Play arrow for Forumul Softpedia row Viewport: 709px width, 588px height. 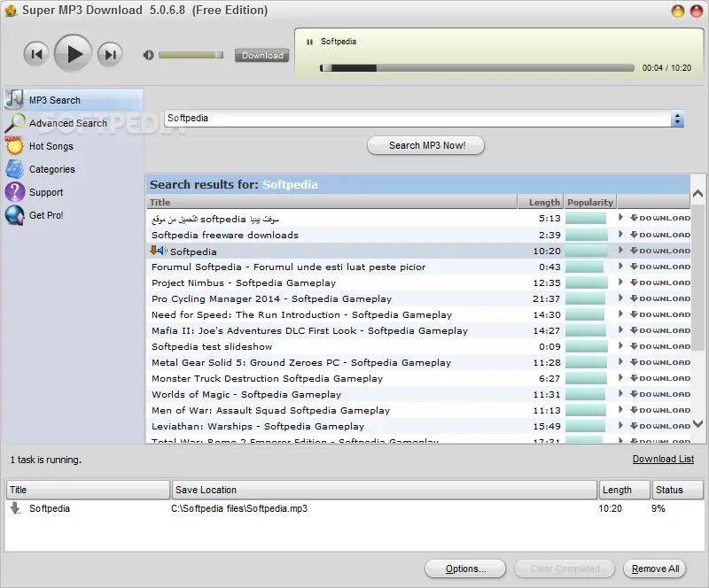[621, 267]
